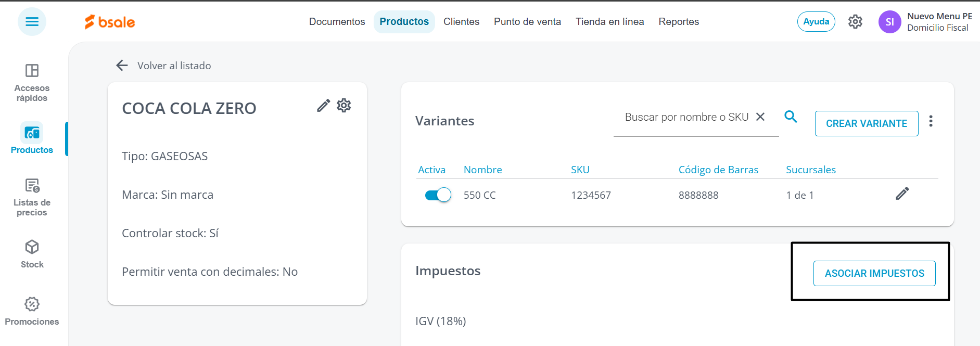This screenshot has width=980, height=346.
Task: Select Productos in the left sidebar
Action: [x=32, y=139]
